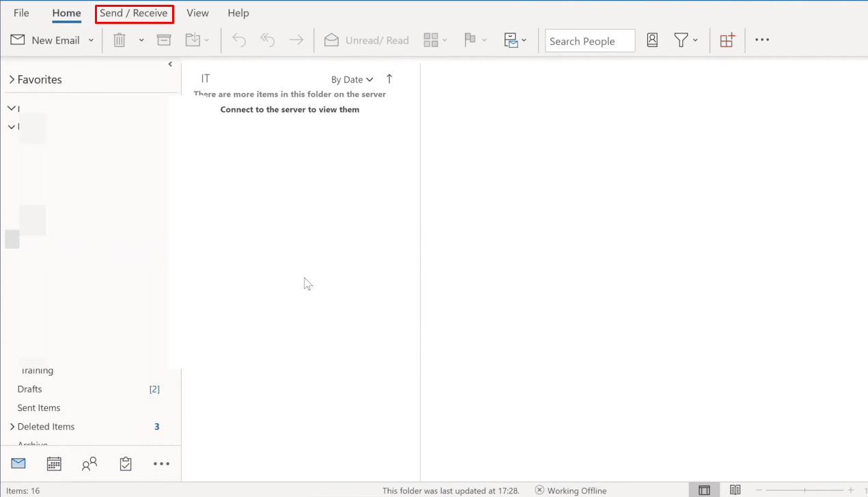Click inside the Search People field
Screen dimensions: 868x497
click(590, 41)
